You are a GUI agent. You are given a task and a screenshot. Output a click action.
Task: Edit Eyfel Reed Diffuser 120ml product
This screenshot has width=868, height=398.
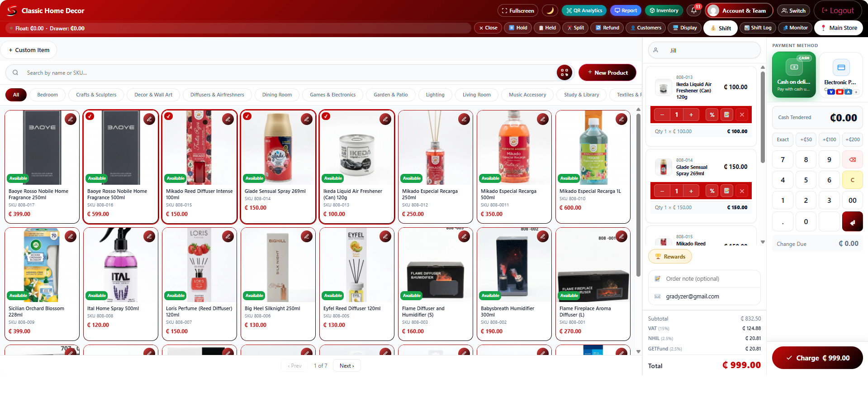[x=385, y=236]
